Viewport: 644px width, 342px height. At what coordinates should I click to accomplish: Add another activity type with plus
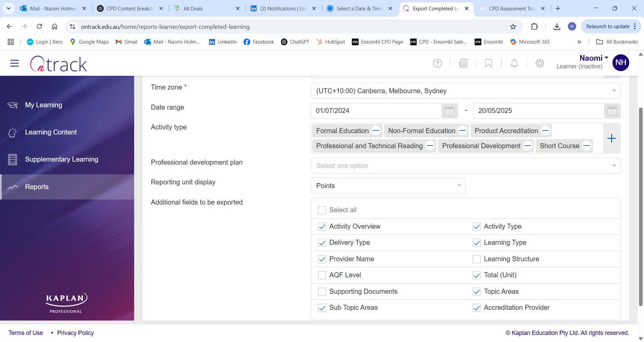tap(612, 138)
